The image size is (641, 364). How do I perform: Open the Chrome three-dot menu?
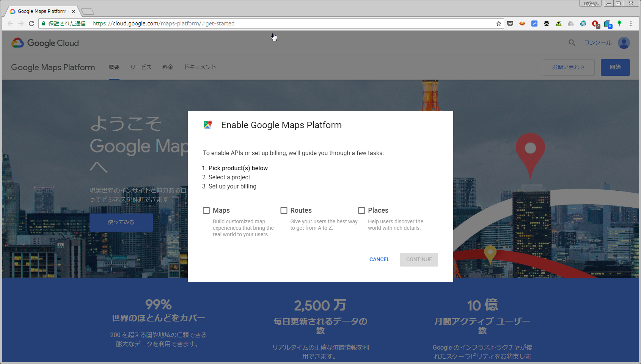click(x=631, y=24)
